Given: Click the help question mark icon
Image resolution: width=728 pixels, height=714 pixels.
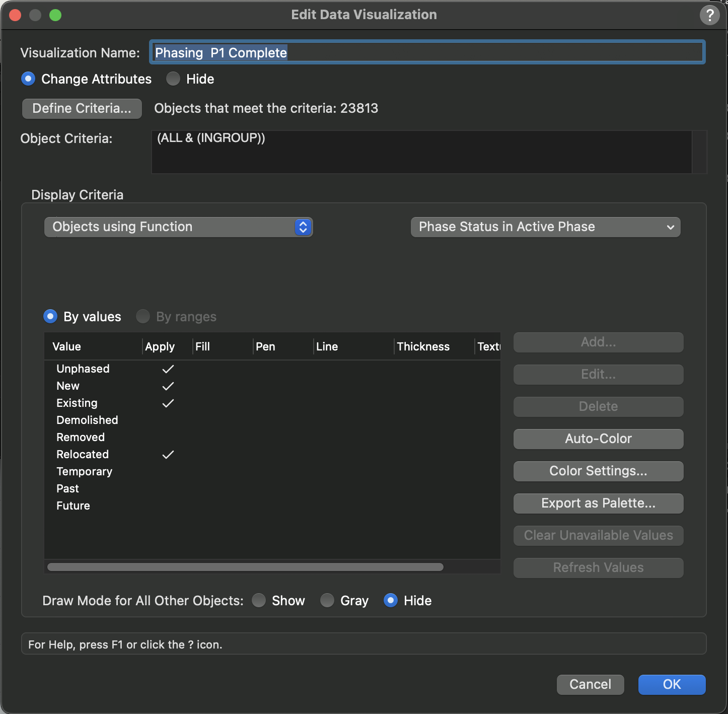Looking at the screenshot, I should pyautogui.click(x=709, y=15).
